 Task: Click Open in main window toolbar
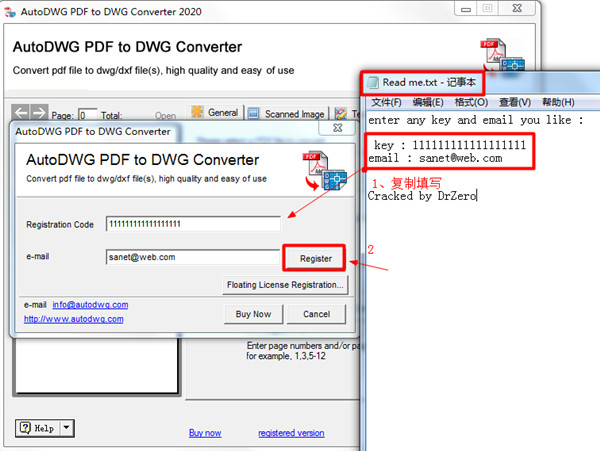(x=165, y=116)
